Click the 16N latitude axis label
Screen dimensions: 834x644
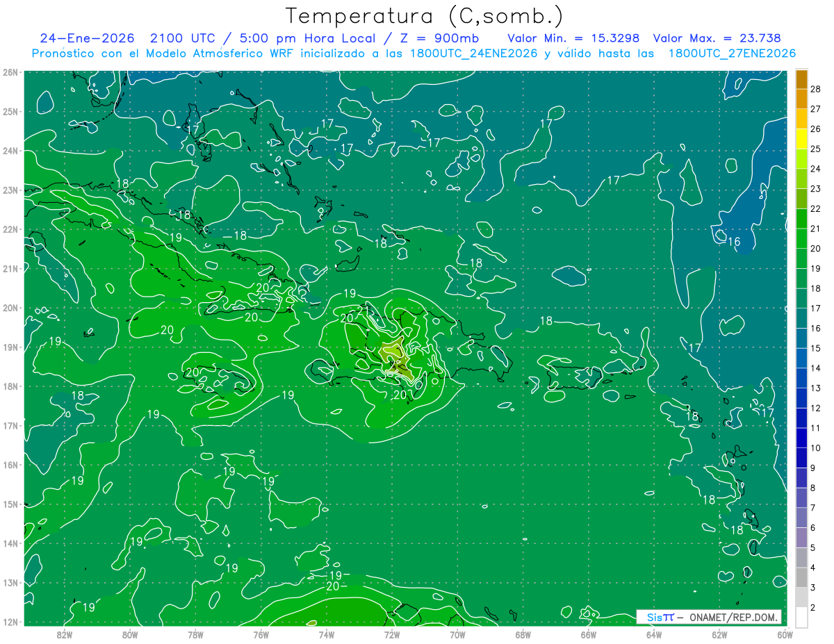pyautogui.click(x=10, y=465)
